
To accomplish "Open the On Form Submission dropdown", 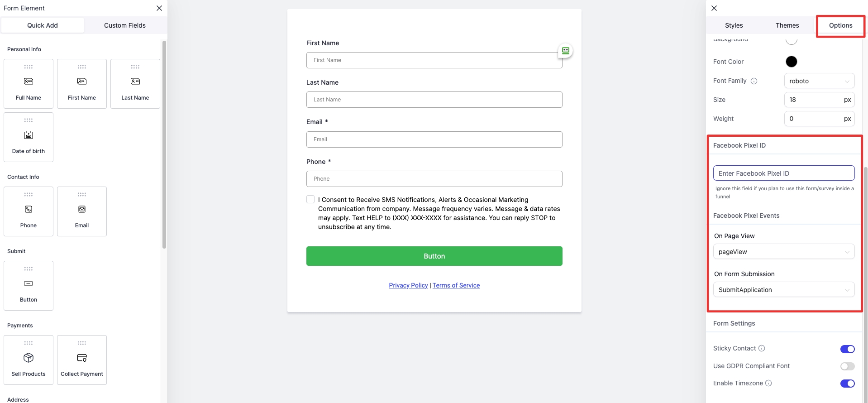I will (783, 290).
